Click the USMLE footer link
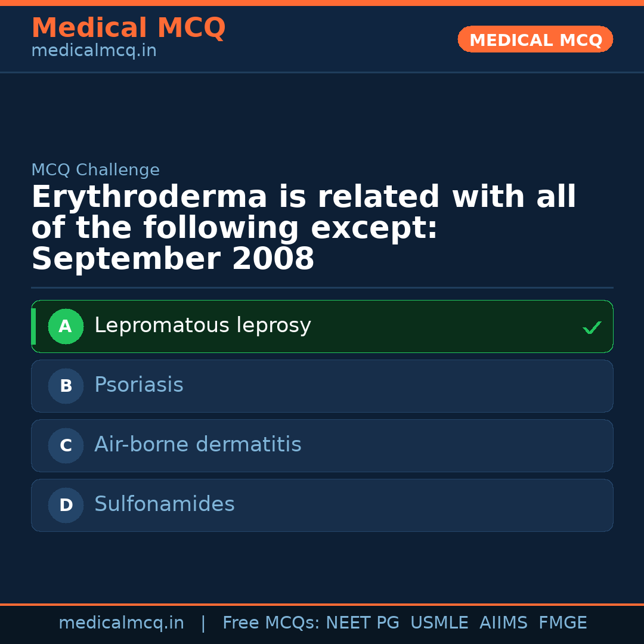 439,623
